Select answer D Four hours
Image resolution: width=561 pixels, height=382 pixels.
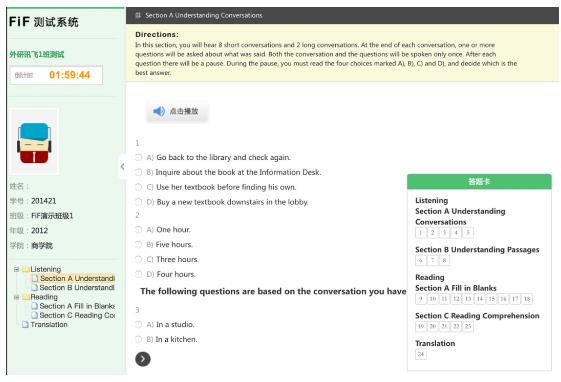click(138, 274)
